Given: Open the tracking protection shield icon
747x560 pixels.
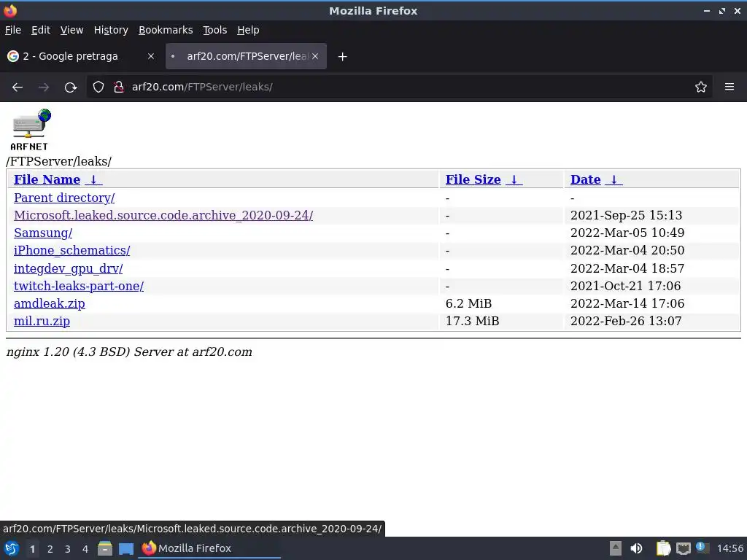Looking at the screenshot, I should pyautogui.click(x=98, y=87).
